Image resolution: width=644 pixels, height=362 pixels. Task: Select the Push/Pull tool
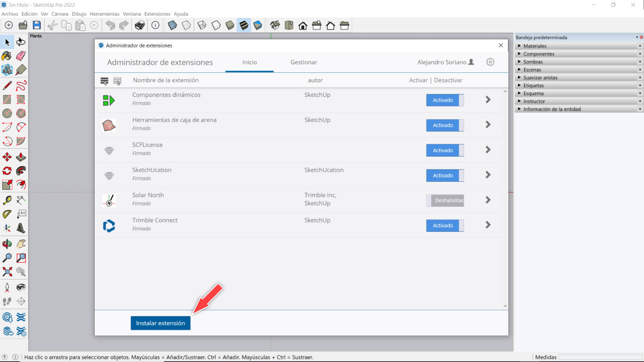click(x=21, y=157)
